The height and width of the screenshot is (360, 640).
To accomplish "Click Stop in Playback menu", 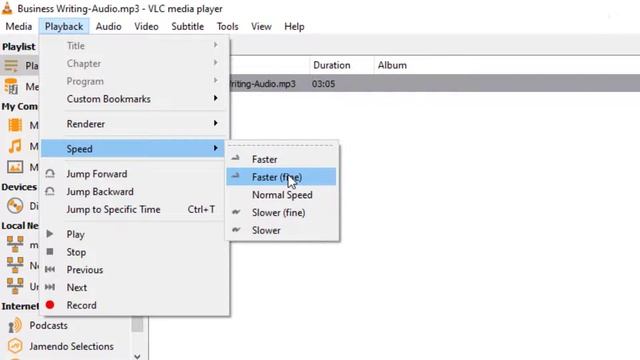I will (134, 252).
